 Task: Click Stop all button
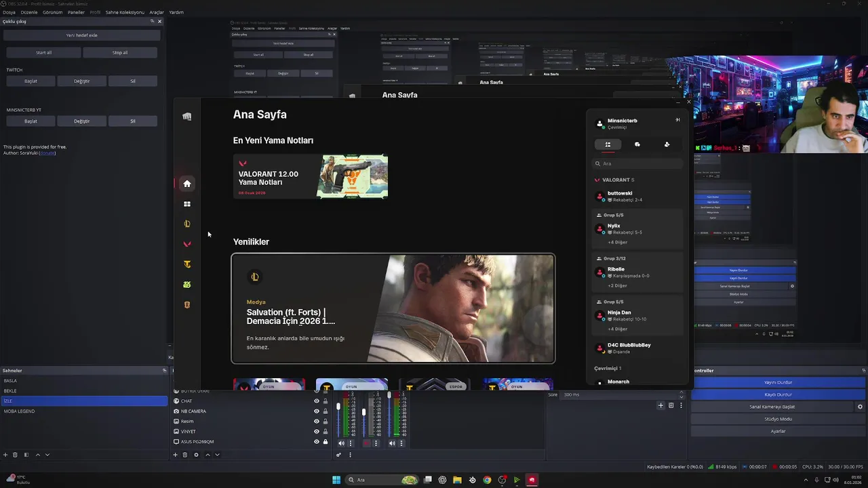[120, 52]
